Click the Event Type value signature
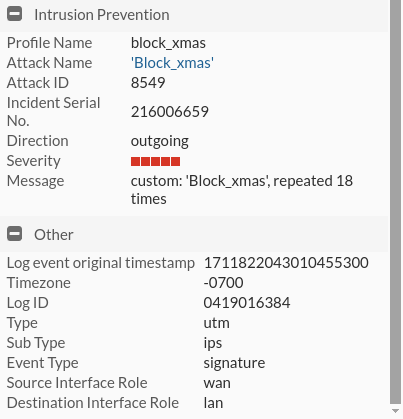This screenshot has height=419, width=403. (x=234, y=363)
